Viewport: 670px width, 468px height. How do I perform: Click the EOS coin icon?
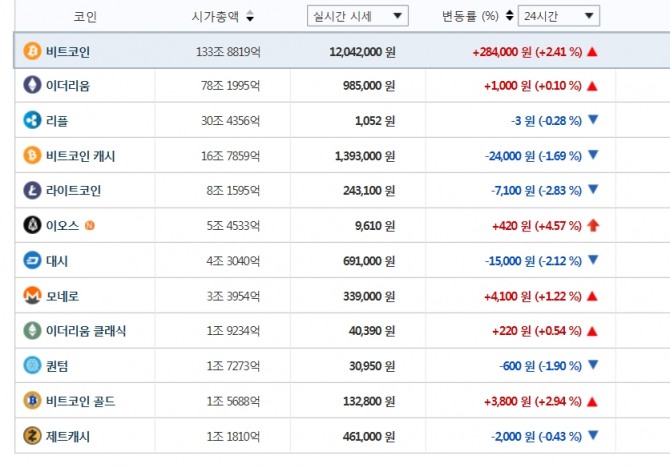coord(32,225)
